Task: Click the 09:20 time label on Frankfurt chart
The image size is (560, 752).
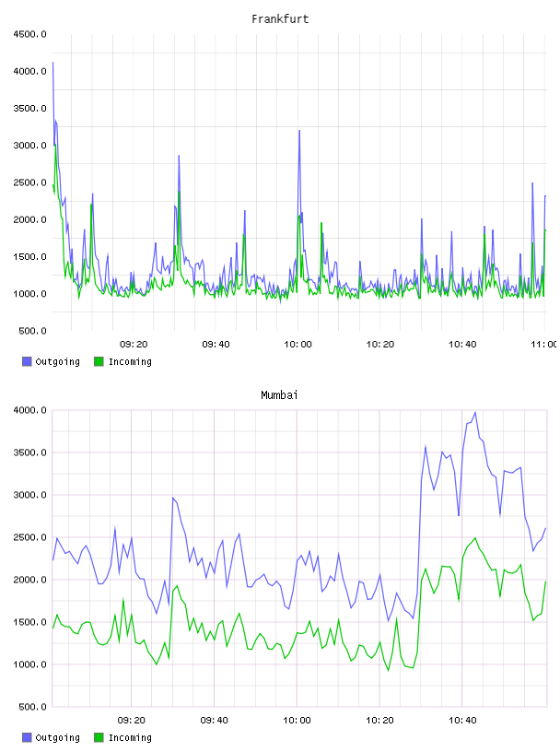Action: 134,345
